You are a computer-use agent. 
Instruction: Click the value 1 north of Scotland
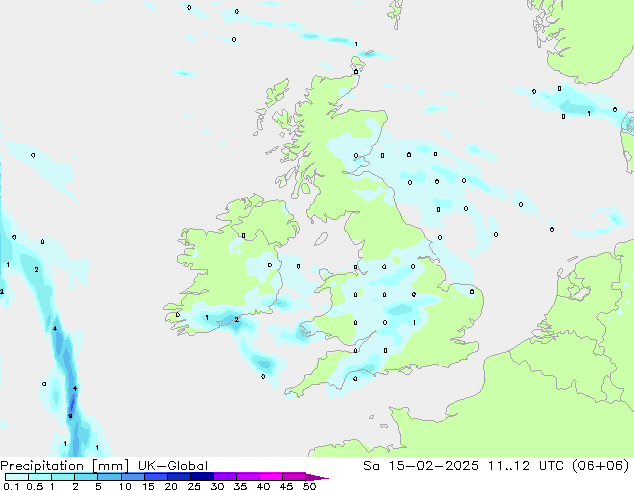pyautogui.click(x=356, y=44)
